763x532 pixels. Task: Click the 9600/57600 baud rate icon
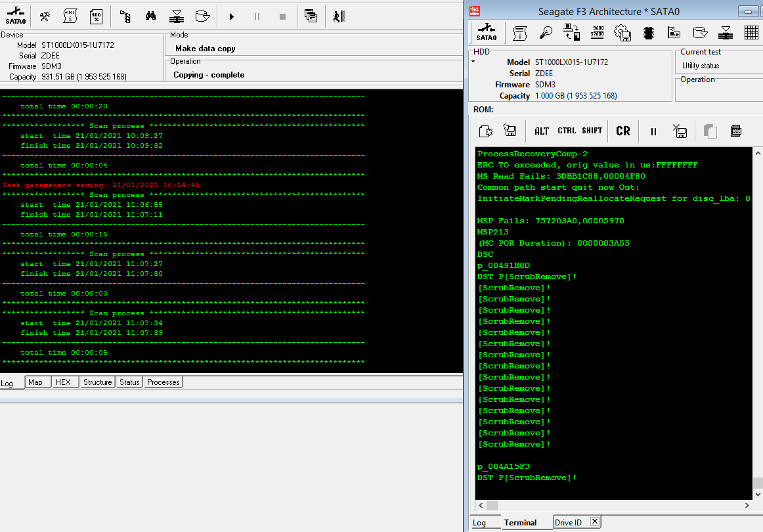click(x=598, y=33)
